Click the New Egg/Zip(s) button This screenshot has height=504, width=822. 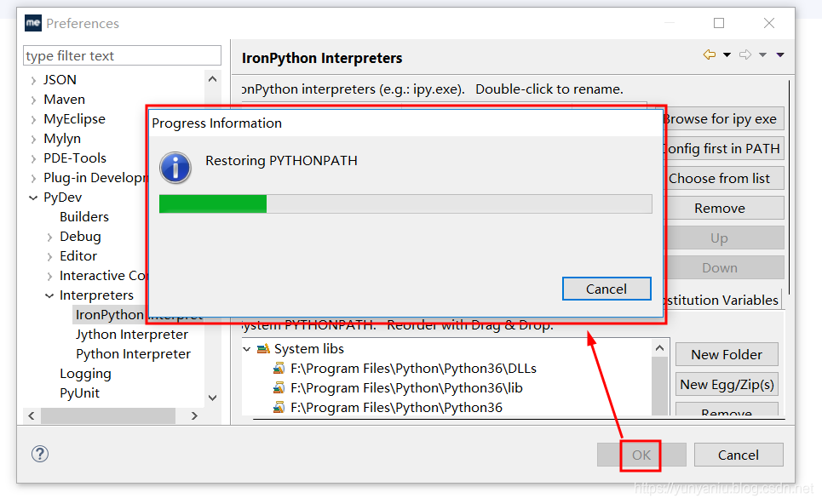[x=727, y=385]
